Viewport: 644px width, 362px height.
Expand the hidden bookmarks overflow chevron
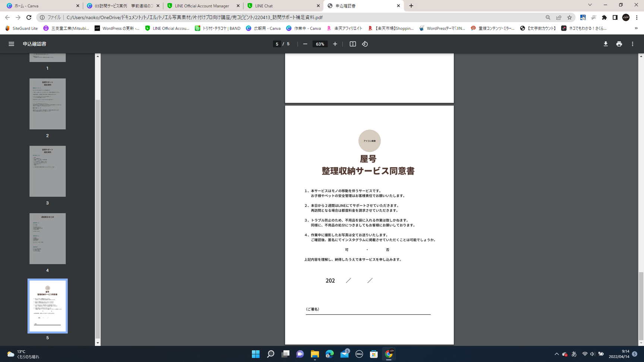pos(637,28)
